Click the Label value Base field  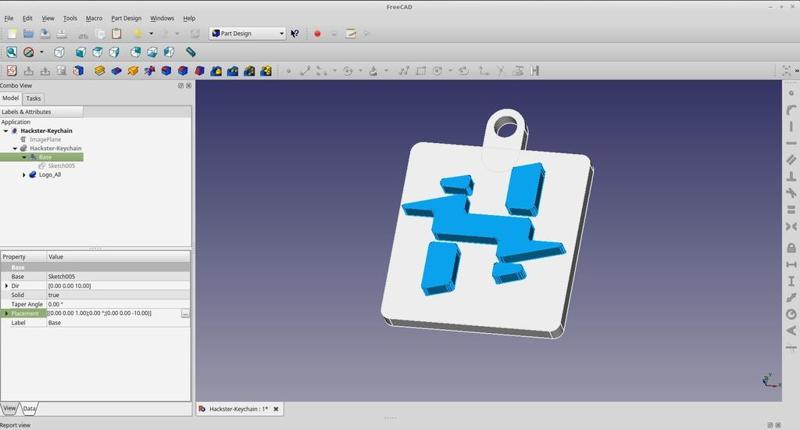point(118,323)
